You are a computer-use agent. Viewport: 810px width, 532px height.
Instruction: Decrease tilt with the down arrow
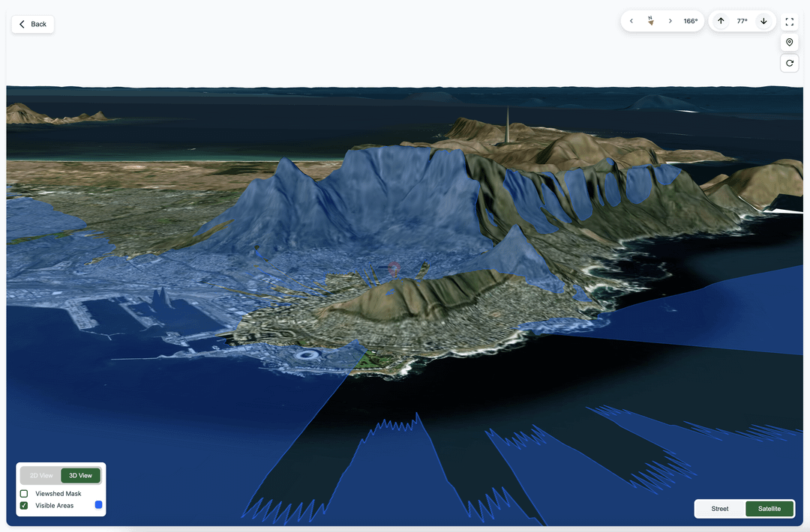click(763, 21)
